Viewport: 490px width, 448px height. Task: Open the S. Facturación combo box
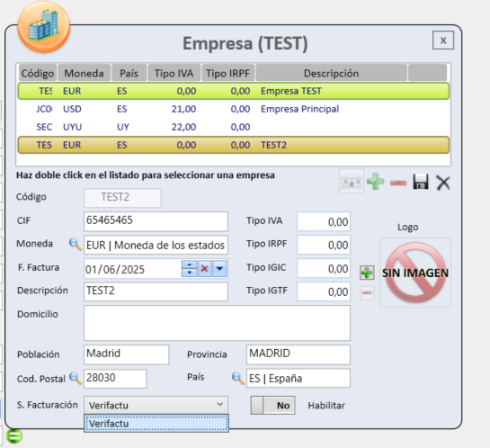tap(156, 405)
